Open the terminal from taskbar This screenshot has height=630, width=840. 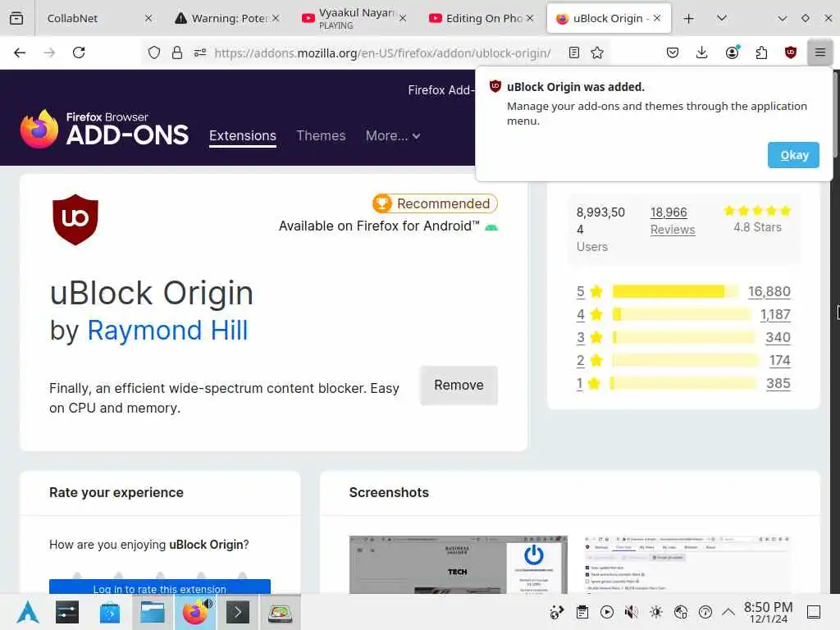click(238, 612)
